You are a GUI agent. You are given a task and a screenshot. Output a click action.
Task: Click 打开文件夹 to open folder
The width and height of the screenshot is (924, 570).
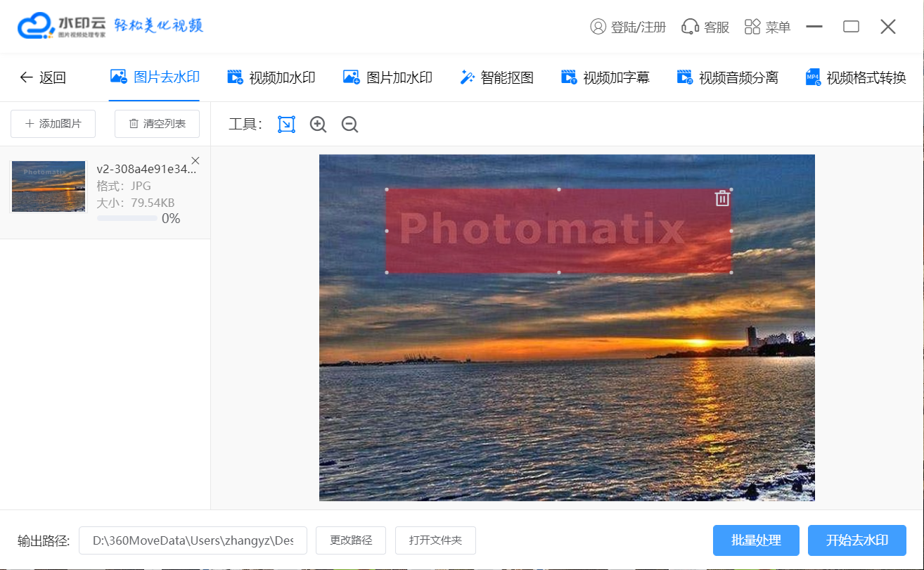point(435,540)
